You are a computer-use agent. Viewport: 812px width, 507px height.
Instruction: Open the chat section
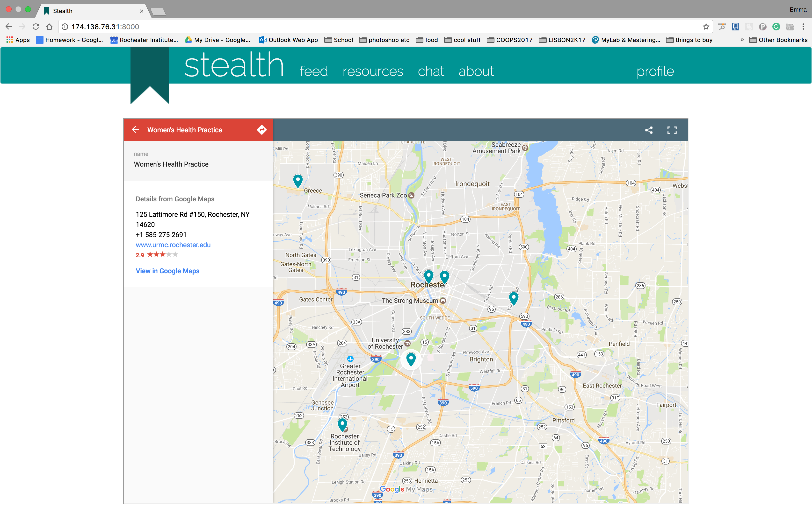click(x=430, y=71)
